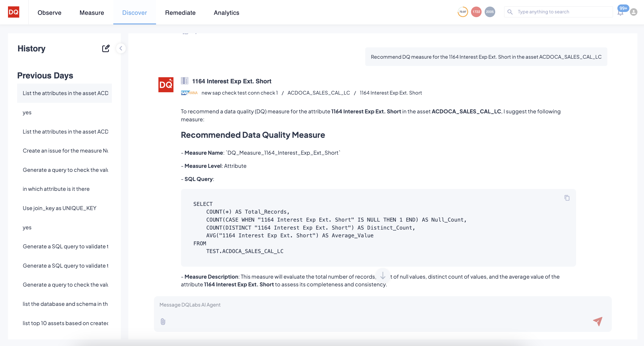Click the DQ logo in the top bar
The width and height of the screenshot is (644, 346).
point(14,12)
